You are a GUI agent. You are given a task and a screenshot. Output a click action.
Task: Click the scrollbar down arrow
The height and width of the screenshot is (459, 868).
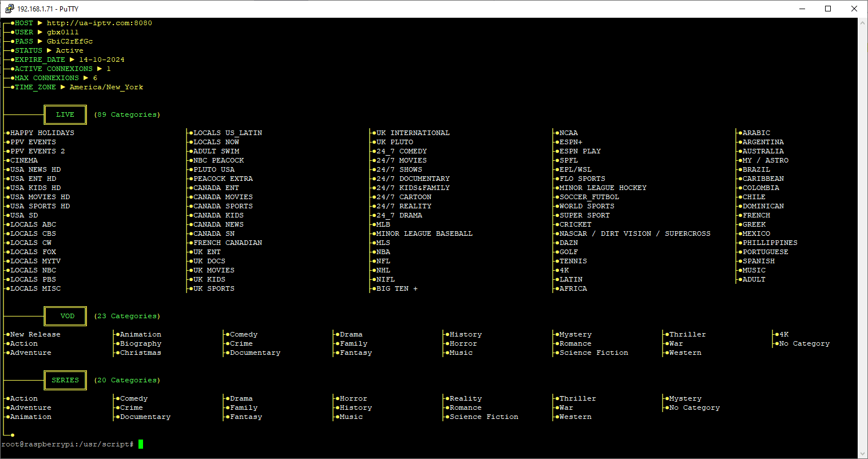click(863, 454)
